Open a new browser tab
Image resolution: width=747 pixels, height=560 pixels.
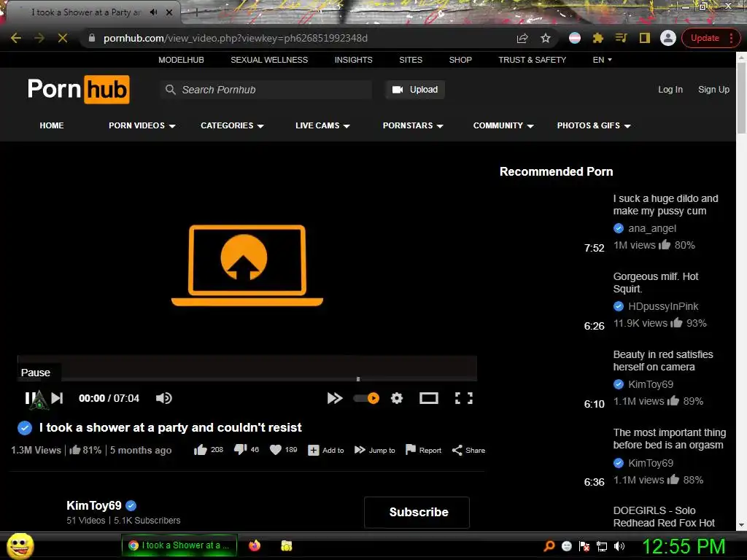click(x=196, y=12)
